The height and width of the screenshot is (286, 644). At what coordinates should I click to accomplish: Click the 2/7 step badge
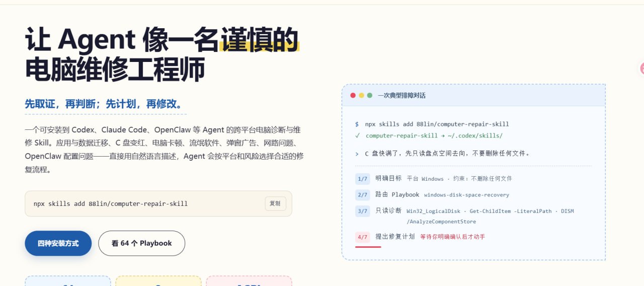pos(362,195)
